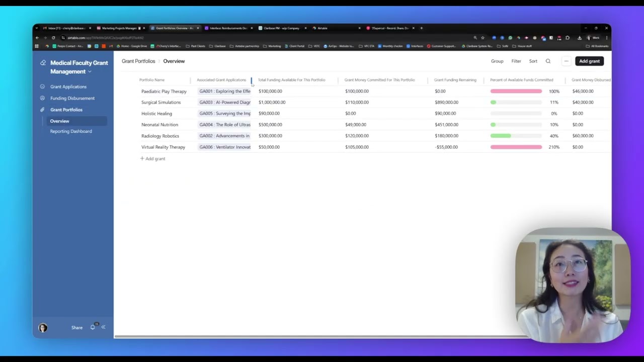This screenshot has height=362, width=644.
Task: Click the -$55,000.00 remaining funding cell
Action: (x=446, y=147)
